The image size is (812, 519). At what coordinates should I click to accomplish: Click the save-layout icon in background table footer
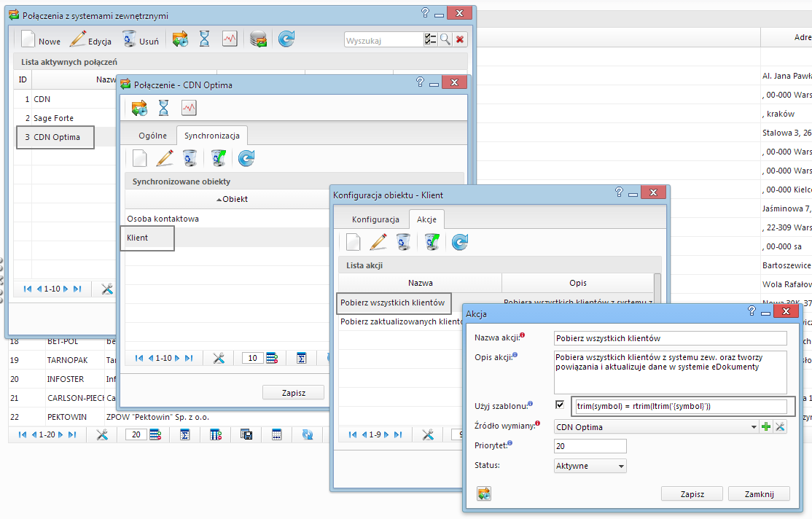[246, 434]
